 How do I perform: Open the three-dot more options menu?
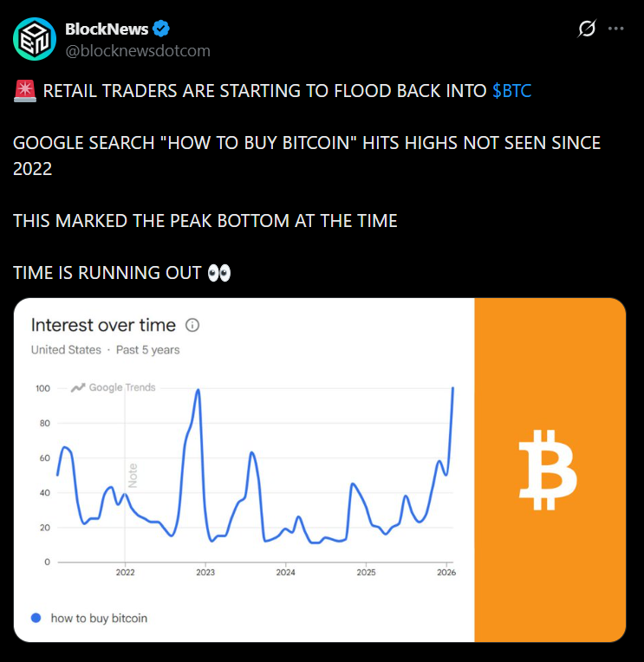point(616,29)
